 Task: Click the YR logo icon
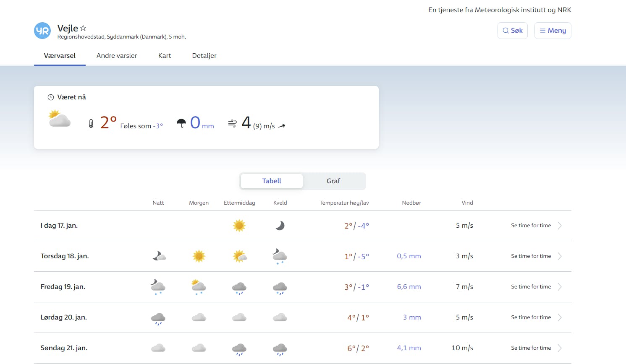click(x=42, y=31)
